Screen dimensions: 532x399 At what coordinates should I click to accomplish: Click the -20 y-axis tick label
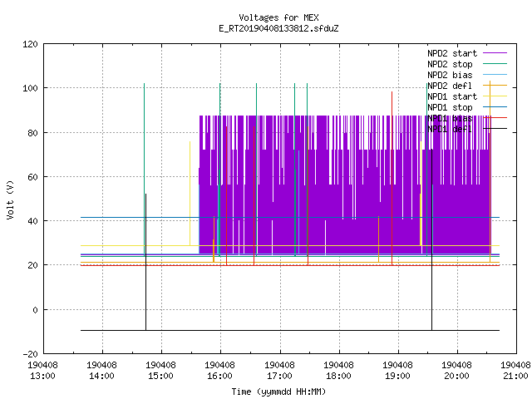[x=30, y=354]
